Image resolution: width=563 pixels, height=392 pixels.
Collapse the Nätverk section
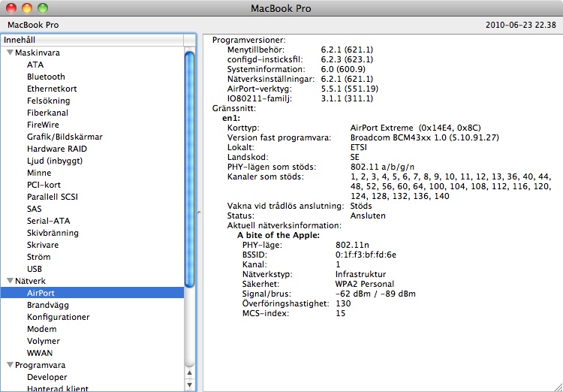tap(11, 281)
